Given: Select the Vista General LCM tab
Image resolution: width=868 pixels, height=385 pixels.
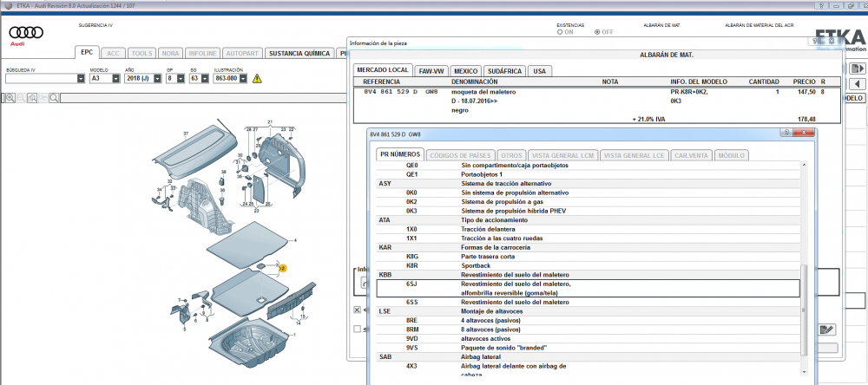Looking at the screenshot, I should click(x=562, y=155).
